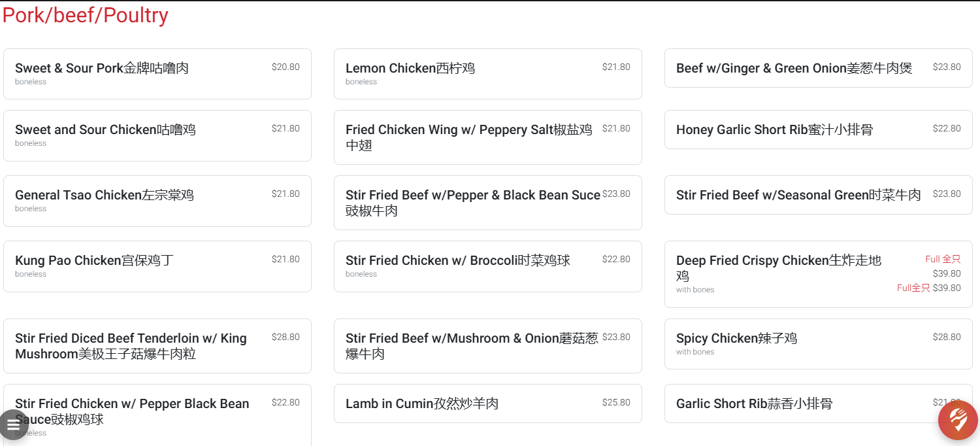Select General Tsao Chicken card
Viewport: 980px width, 446px height.
tap(157, 201)
